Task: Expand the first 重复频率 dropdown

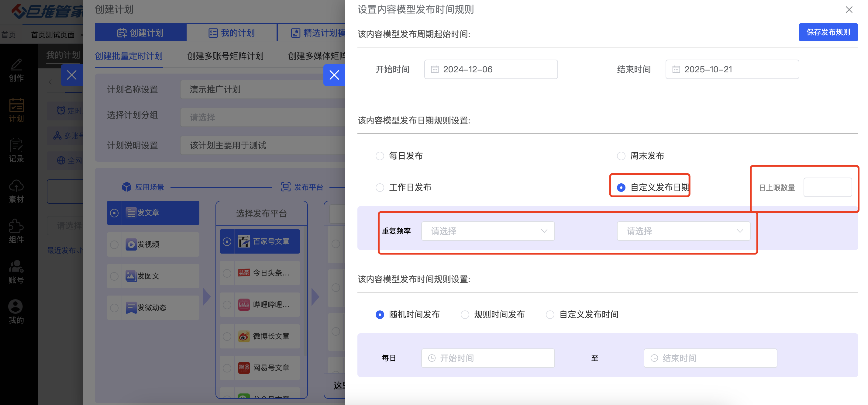Action: click(487, 231)
